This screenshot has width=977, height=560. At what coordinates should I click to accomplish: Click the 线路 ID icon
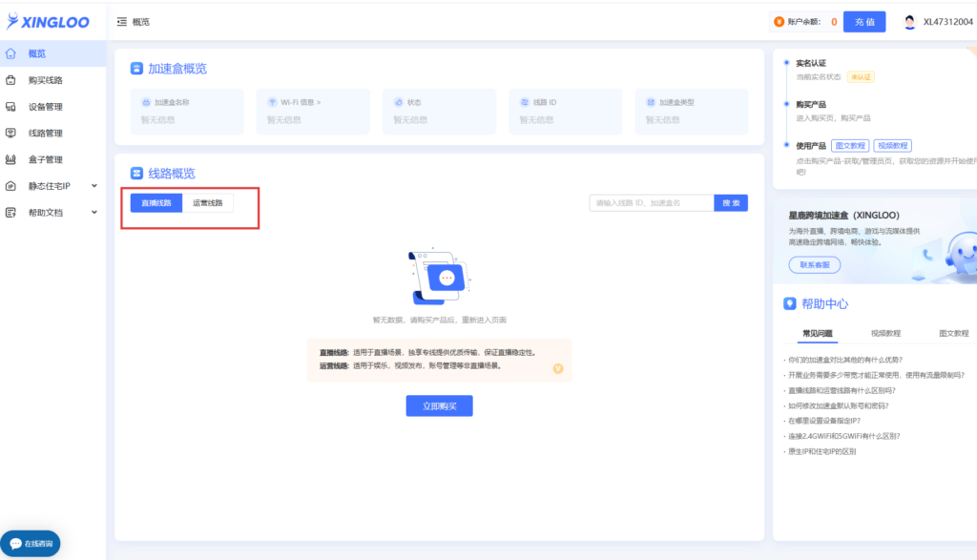coord(525,102)
